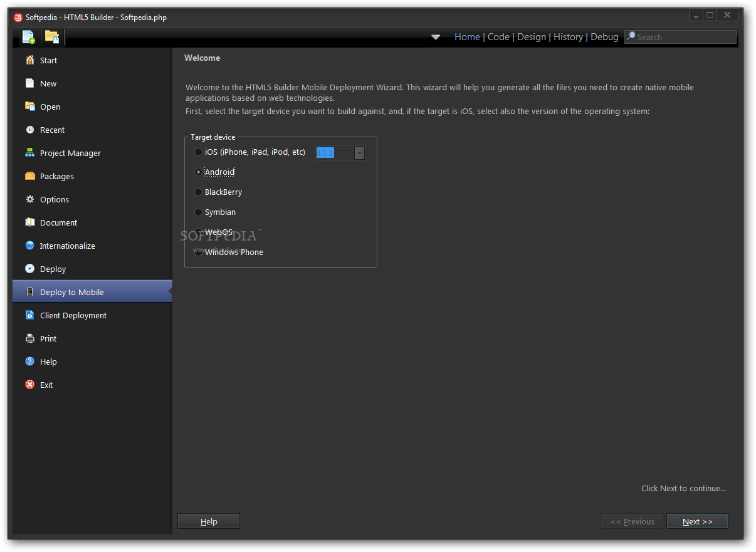Click the open folder toolbar icon
Screen dimensions: 756x552
(x=52, y=37)
